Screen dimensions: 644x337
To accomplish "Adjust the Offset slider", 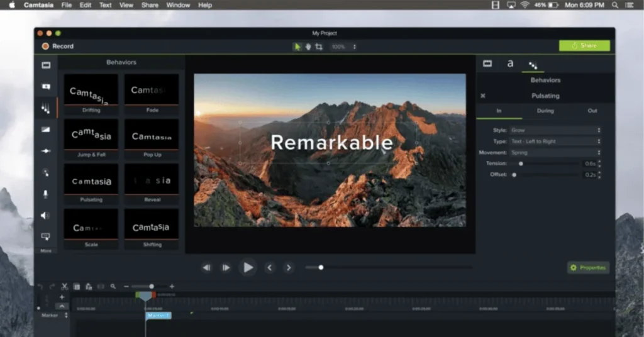I will coord(514,174).
